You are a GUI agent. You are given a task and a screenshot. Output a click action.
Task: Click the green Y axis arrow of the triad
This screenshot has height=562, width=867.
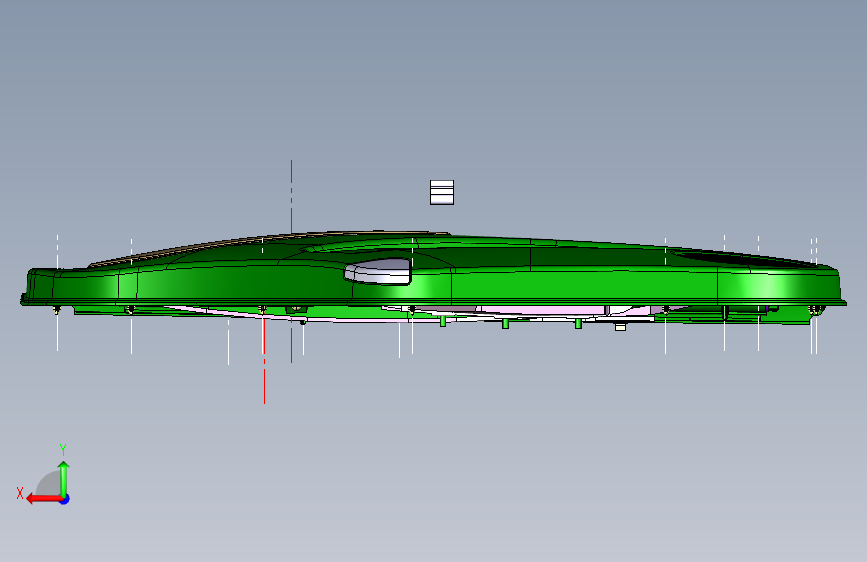pos(64,478)
